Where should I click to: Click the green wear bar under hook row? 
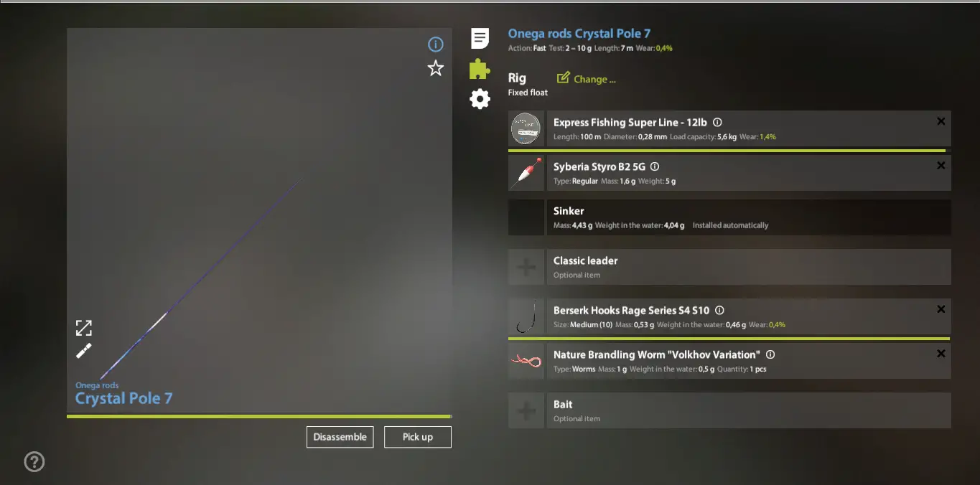click(729, 338)
